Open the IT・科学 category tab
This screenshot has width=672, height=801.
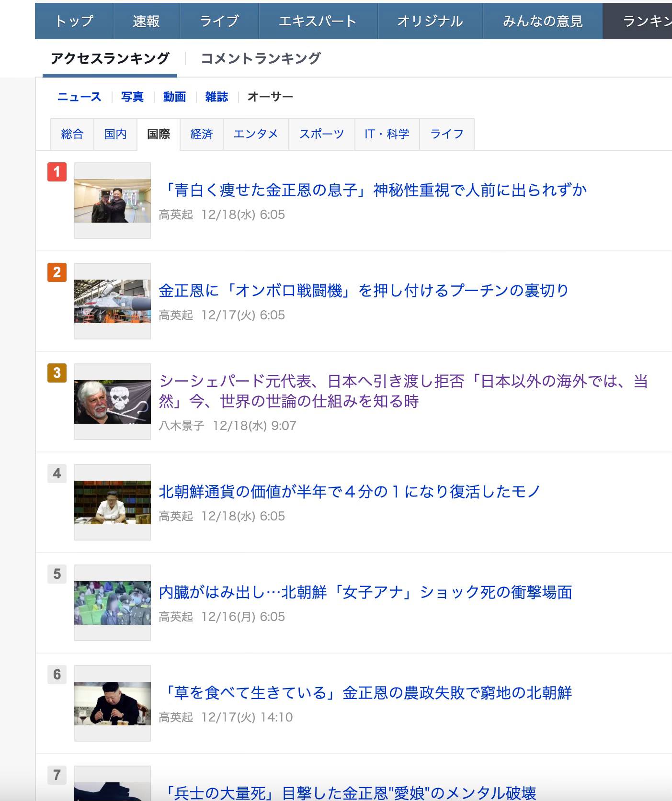pyautogui.click(x=387, y=134)
